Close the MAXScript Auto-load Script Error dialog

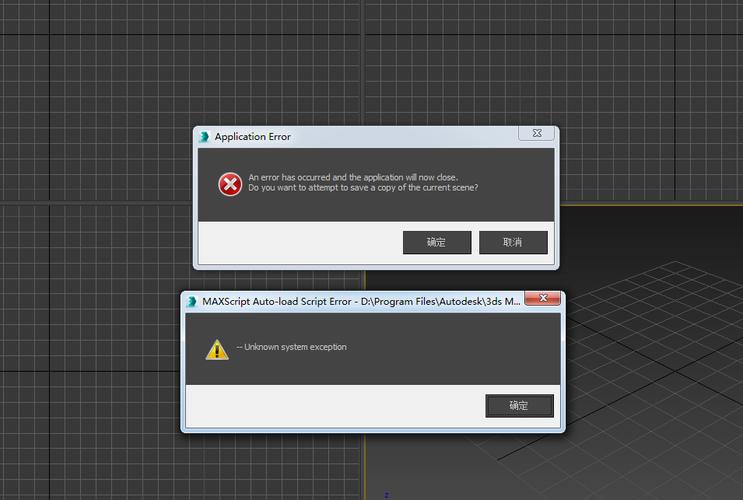tap(543, 298)
